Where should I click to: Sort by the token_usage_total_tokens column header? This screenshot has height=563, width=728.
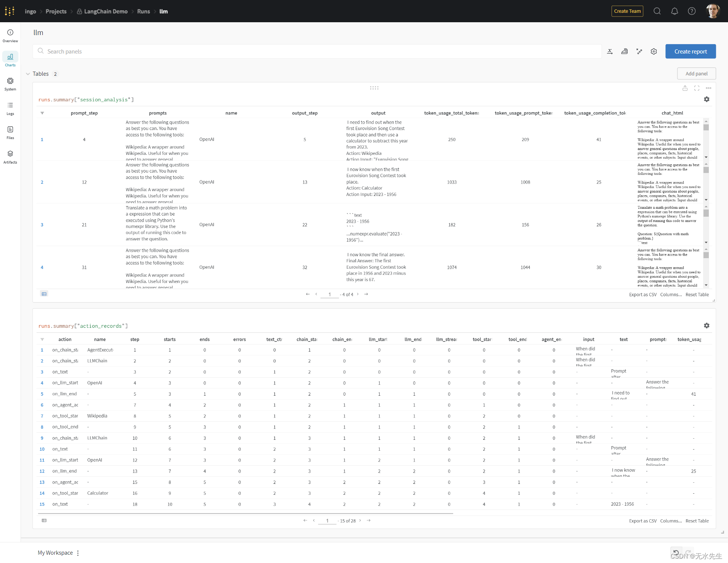click(452, 113)
